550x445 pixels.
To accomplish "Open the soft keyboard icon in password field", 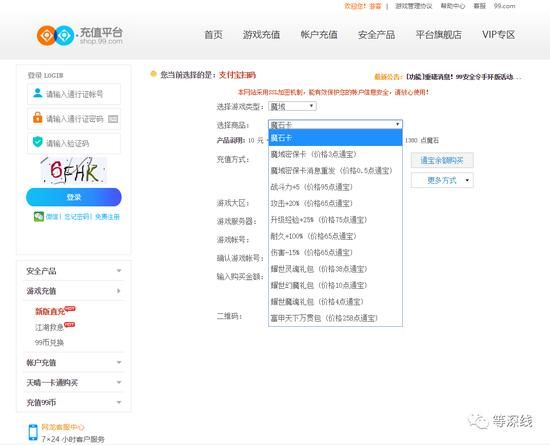I will (113, 119).
